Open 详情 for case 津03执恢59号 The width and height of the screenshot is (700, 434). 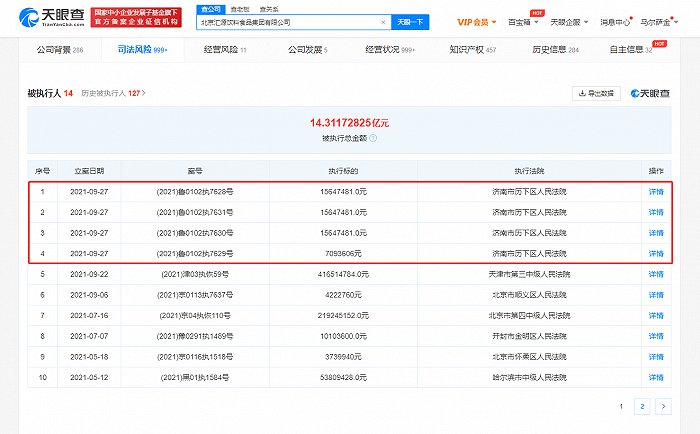[x=656, y=274]
